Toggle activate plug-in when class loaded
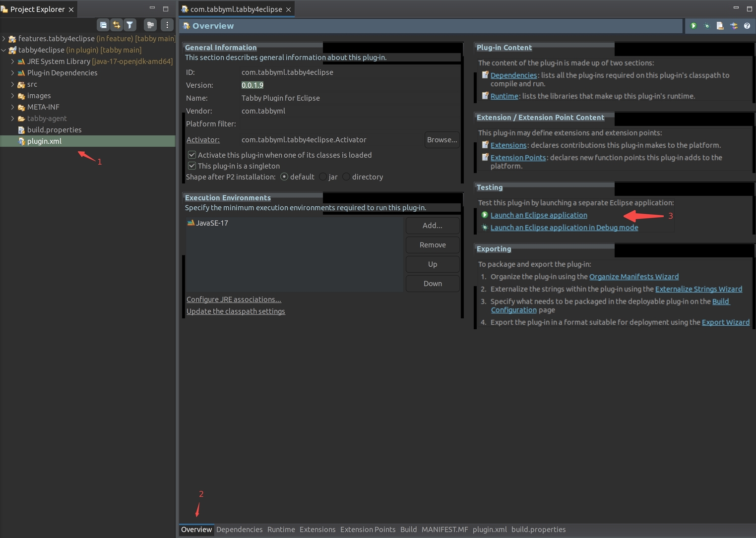This screenshot has width=756, height=538. [192, 155]
